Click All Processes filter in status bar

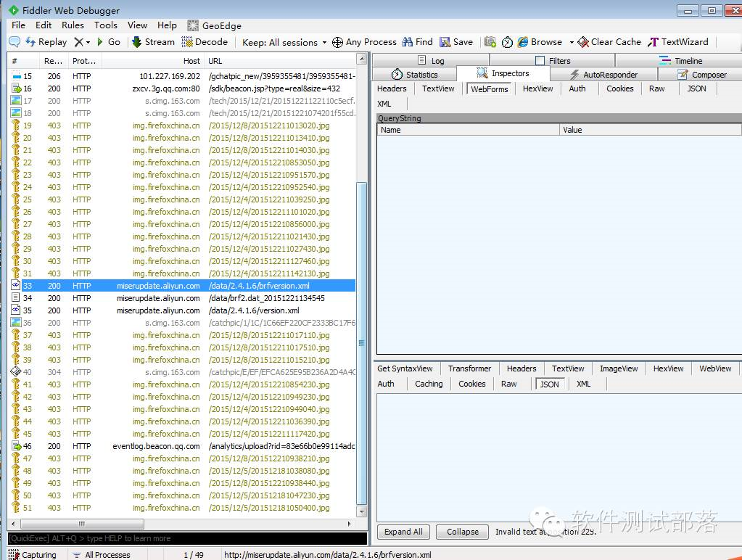pos(102,554)
